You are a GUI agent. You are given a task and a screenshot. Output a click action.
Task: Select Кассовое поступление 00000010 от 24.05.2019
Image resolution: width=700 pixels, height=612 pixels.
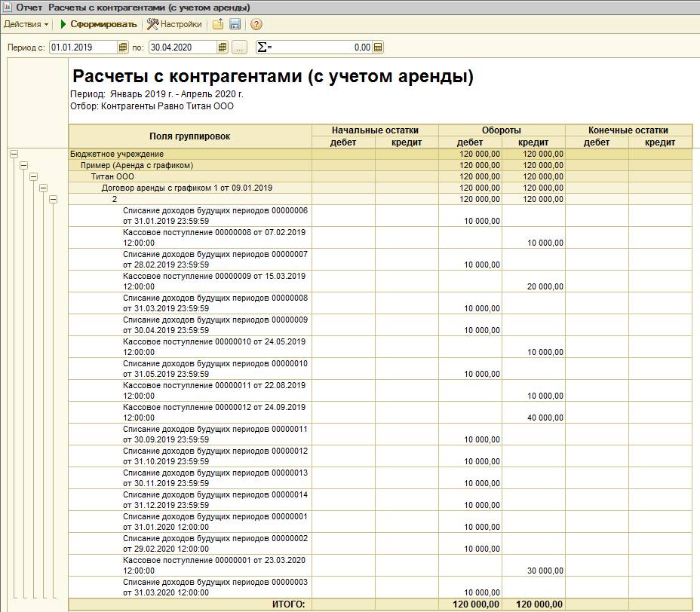coord(380,347)
